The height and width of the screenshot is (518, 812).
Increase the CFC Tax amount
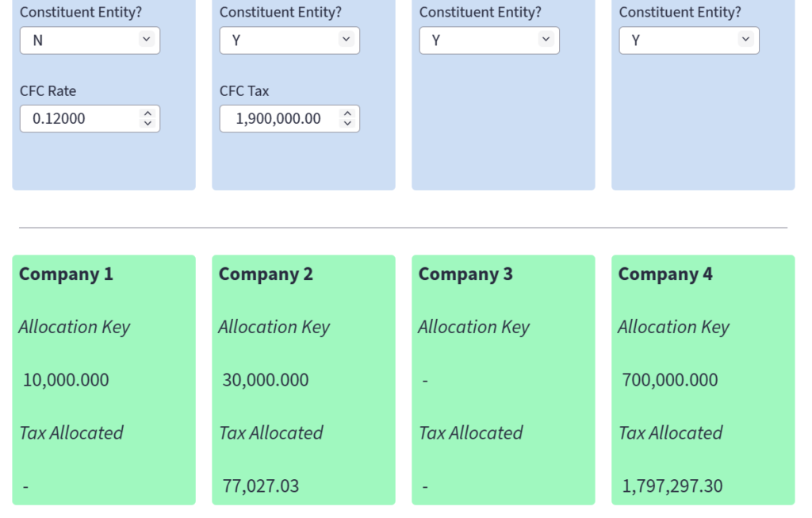coord(347,113)
